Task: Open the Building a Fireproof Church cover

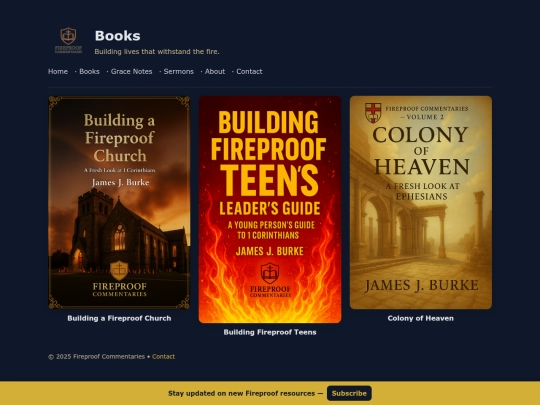Action: coord(119,202)
